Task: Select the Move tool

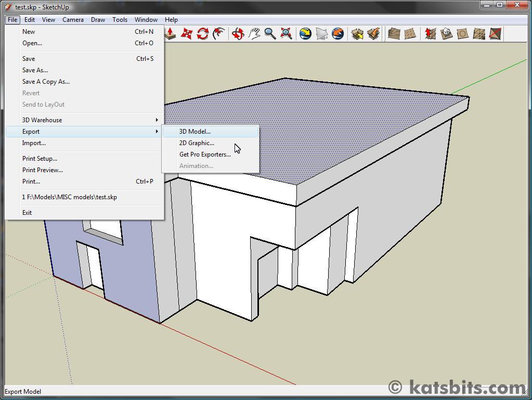Action: 186,34
